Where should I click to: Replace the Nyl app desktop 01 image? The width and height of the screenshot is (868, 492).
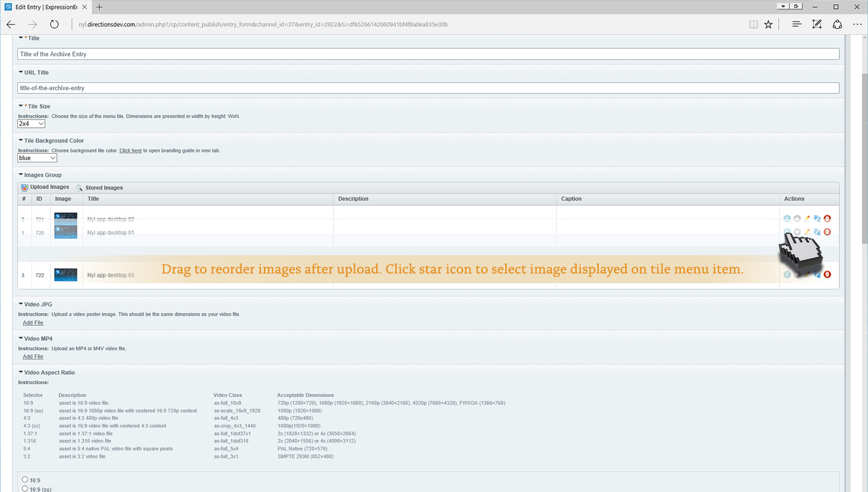click(x=817, y=232)
